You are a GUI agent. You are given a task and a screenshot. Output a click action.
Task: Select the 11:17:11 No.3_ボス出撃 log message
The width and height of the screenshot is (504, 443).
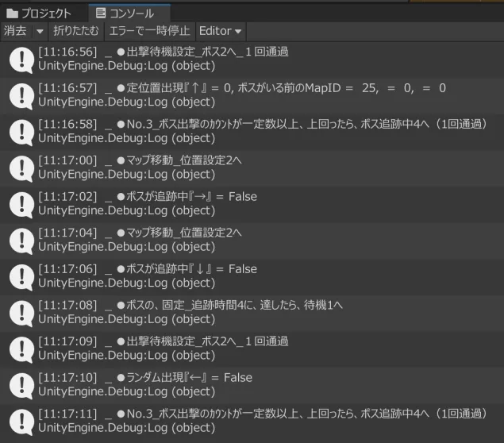tap(263, 414)
